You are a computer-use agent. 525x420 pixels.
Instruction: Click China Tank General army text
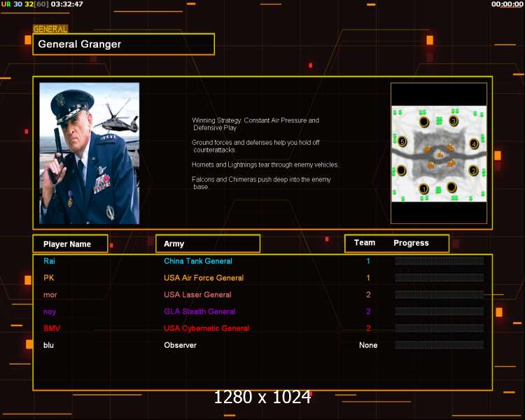(x=198, y=261)
